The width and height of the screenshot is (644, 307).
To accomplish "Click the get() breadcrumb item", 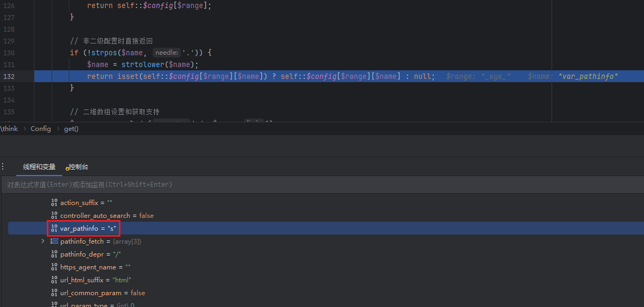I will (x=71, y=129).
